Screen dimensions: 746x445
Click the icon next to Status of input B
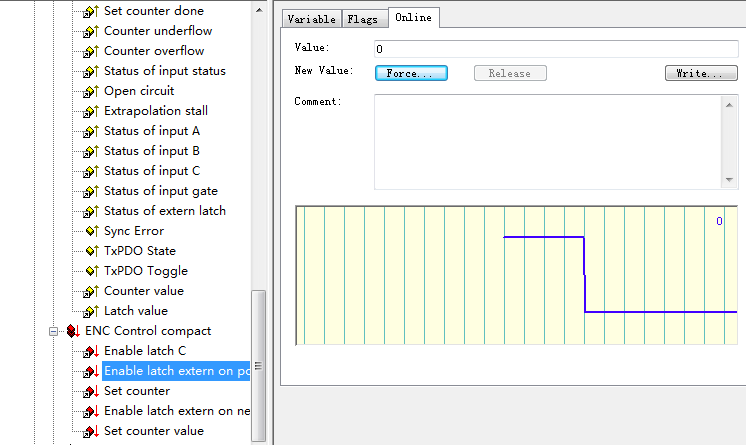click(91, 151)
